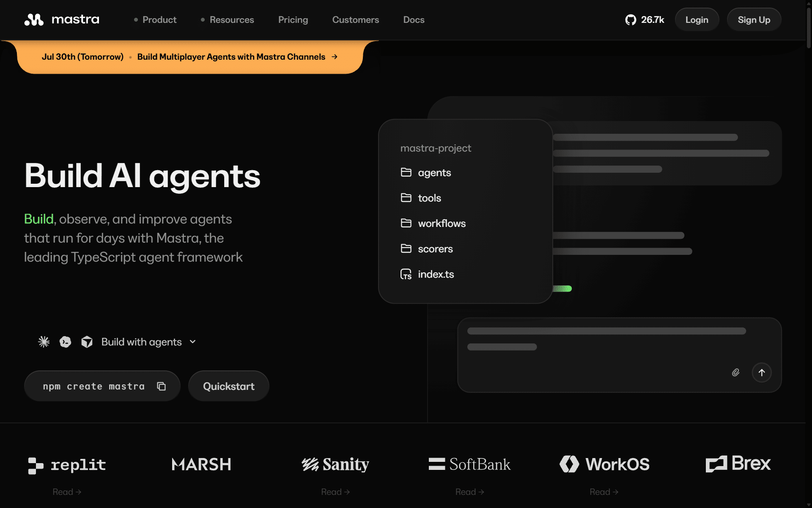Select the index.ts file label
The height and width of the screenshot is (508, 812).
point(436,274)
